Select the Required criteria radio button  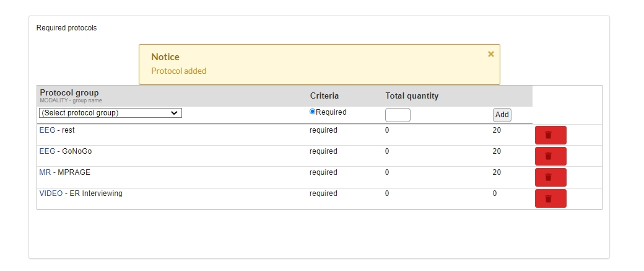click(x=313, y=112)
